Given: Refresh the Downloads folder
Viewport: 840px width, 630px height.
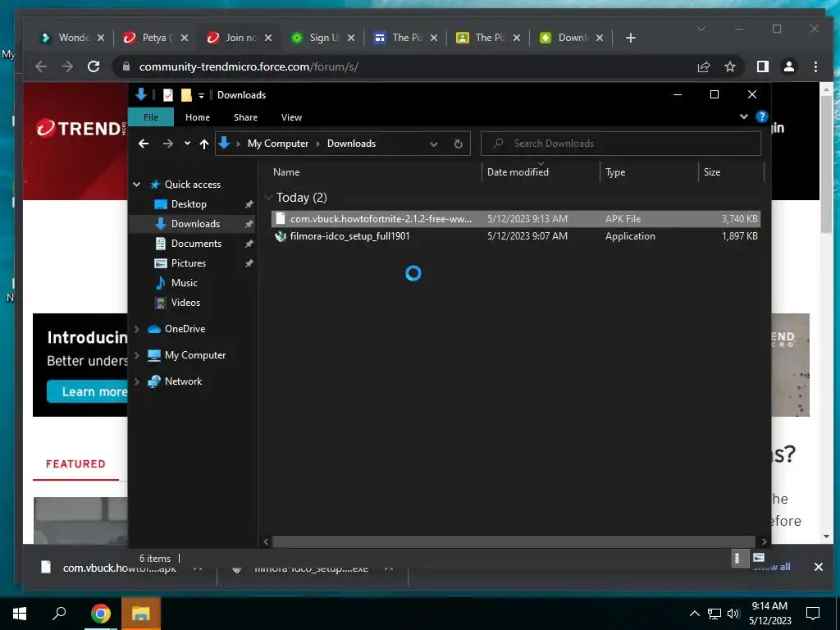Looking at the screenshot, I should [458, 144].
